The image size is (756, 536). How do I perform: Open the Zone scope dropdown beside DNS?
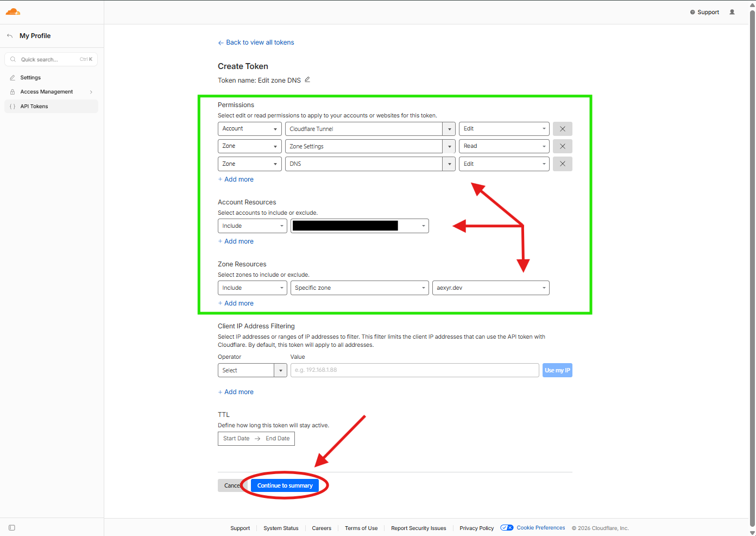[250, 164]
